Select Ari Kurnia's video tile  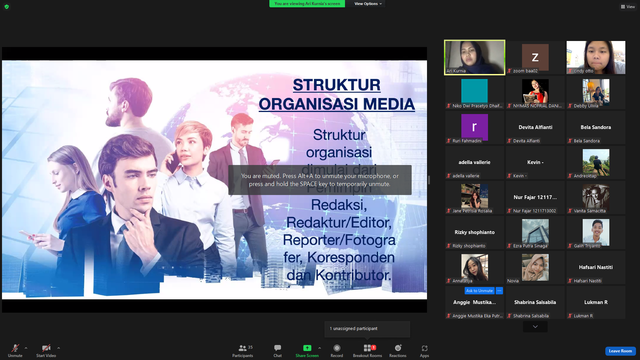pyautogui.click(x=475, y=57)
